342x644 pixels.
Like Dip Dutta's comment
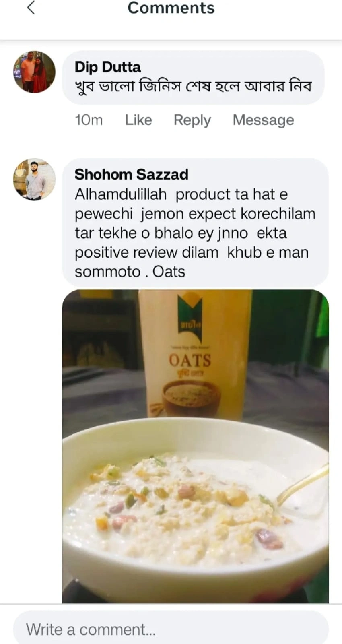tap(138, 120)
